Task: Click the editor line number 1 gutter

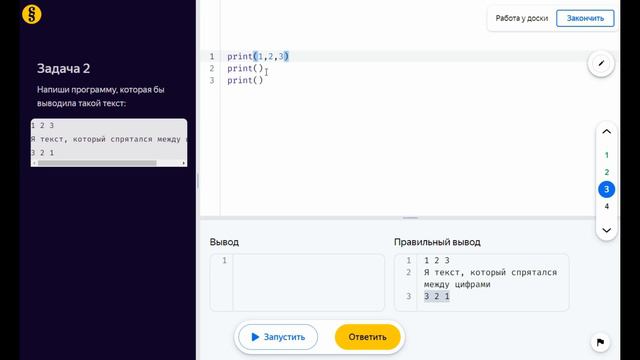Action: pyautogui.click(x=211, y=56)
